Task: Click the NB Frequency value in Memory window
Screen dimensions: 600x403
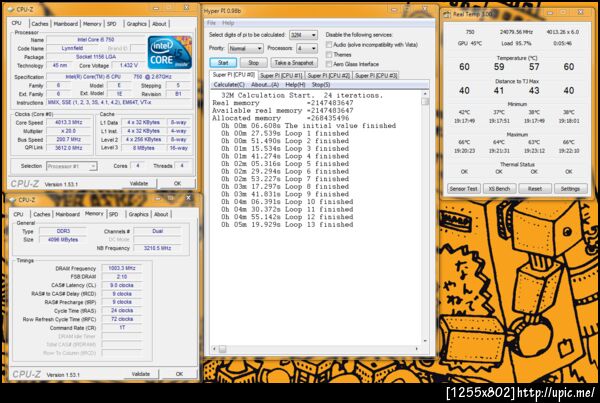Action: click(x=157, y=248)
